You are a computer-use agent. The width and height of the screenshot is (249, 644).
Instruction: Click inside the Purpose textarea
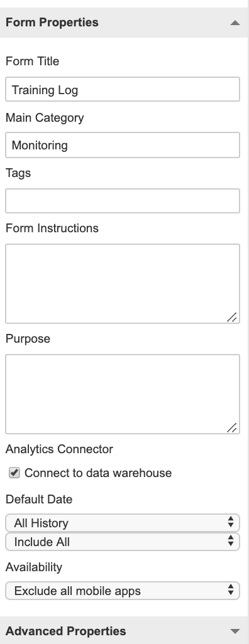tap(123, 394)
